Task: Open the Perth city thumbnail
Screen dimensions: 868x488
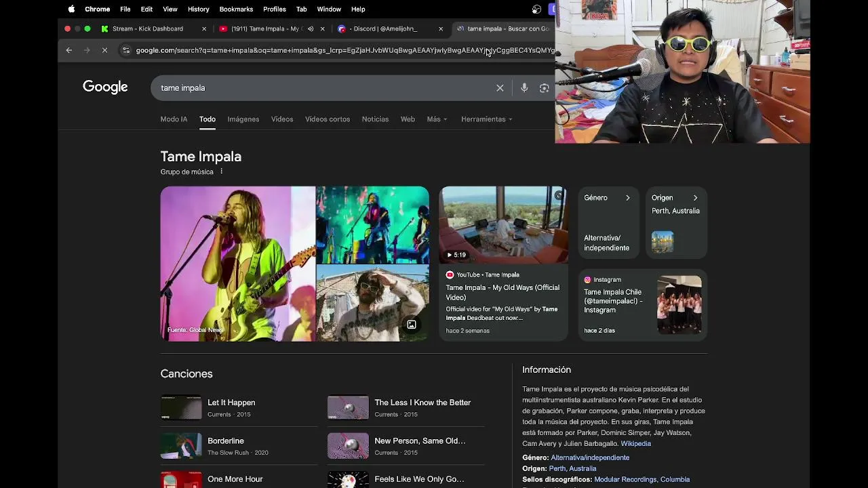Action: click(663, 242)
